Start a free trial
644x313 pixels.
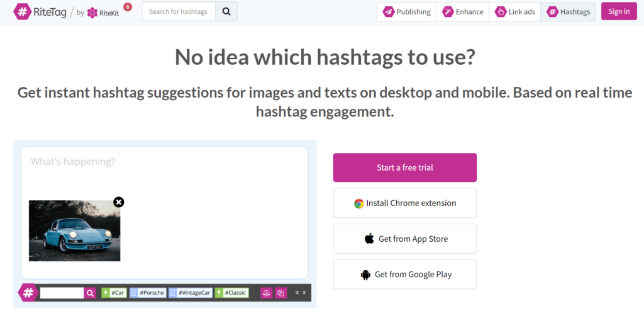coord(404,168)
